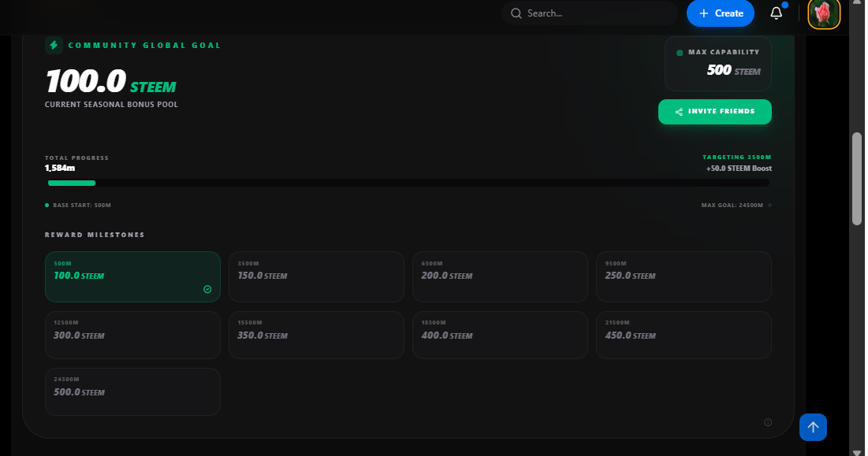
Task: Click the blue scroll-to-top arrow button
Action: coord(813,428)
